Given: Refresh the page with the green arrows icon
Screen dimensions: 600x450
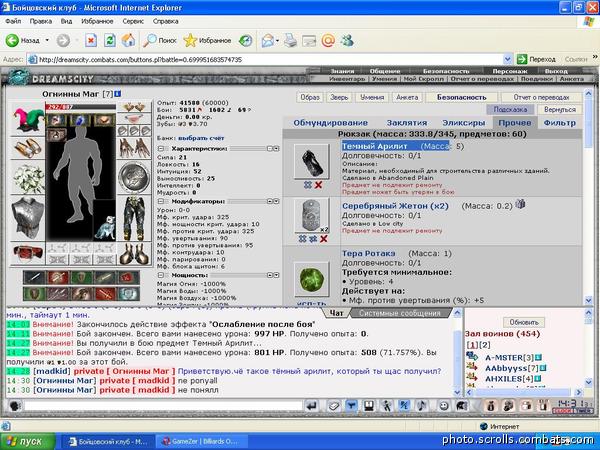Looking at the screenshot, I should 109,40.
